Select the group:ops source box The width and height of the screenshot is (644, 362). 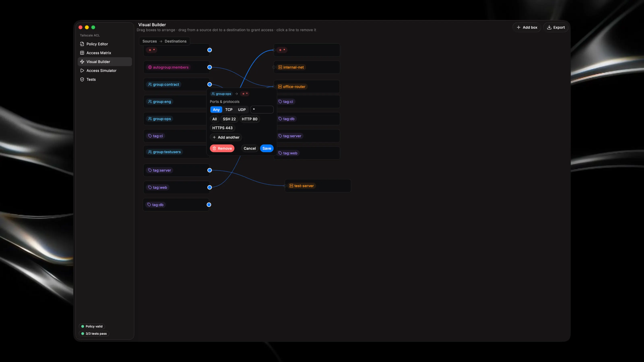click(175, 119)
